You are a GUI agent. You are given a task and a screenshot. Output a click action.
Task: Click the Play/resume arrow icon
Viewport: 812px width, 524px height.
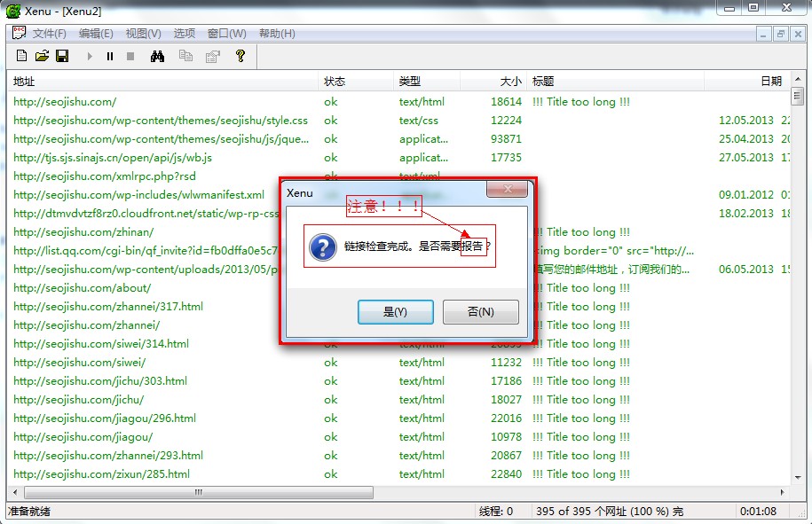coord(89,56)
